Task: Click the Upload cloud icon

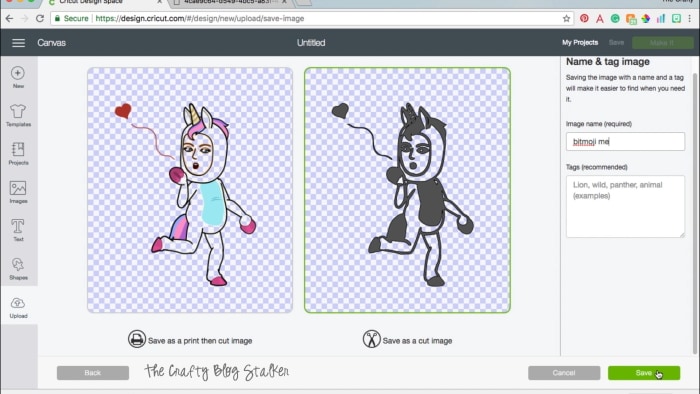Action: click(18, 303)
